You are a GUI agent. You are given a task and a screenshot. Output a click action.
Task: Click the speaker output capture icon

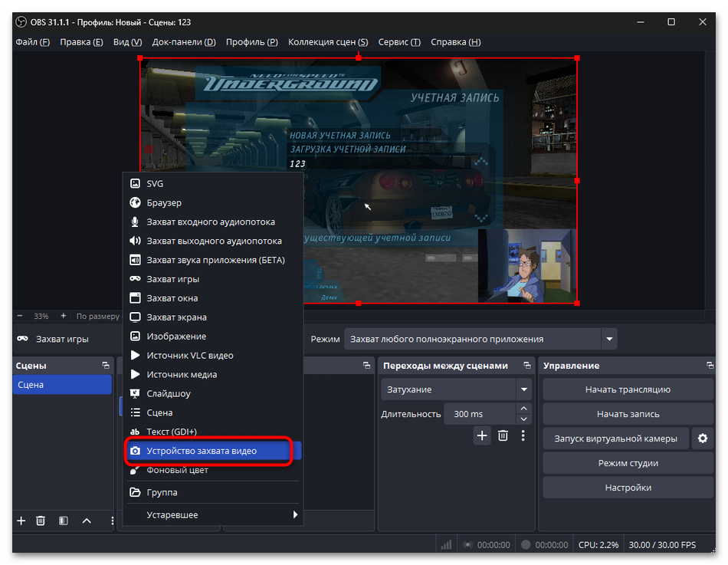(x=135, y=241)
